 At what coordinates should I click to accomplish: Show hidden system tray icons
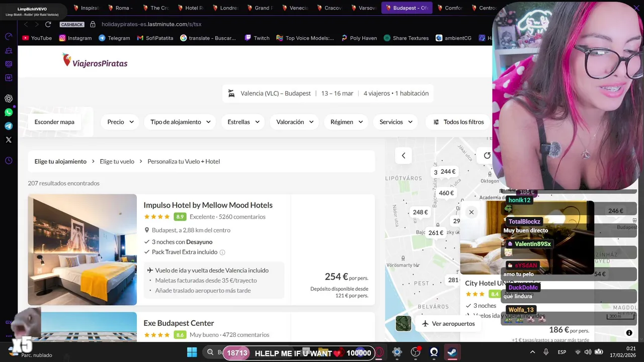coord(532,352)
